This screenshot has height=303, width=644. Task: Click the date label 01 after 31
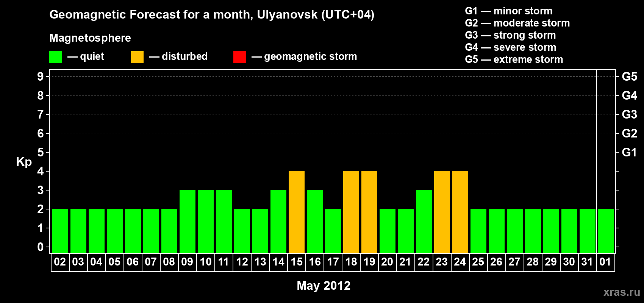coord(605,262)
